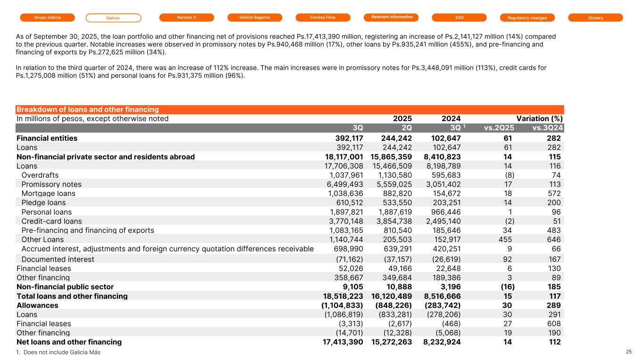Click the Relevant information tab
The width and height of the screenshot is (644, 362).
392,17
